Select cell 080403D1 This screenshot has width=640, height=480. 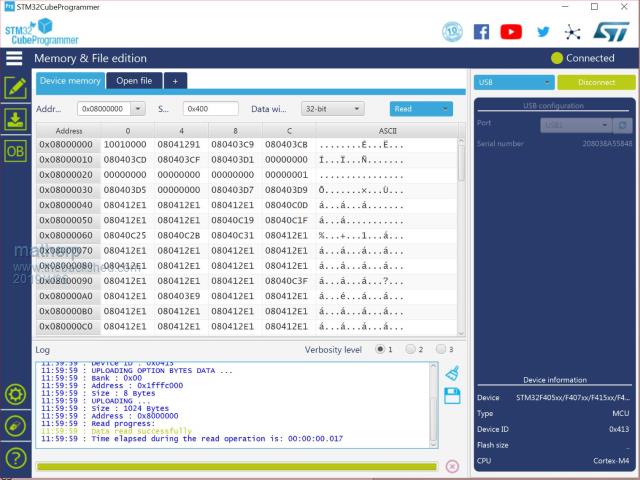tap(233, 160)
